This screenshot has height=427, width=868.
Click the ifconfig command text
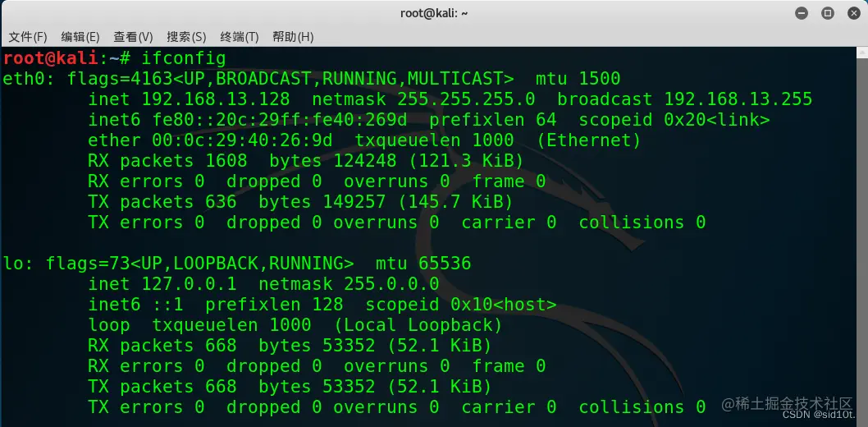coord(183,58)
